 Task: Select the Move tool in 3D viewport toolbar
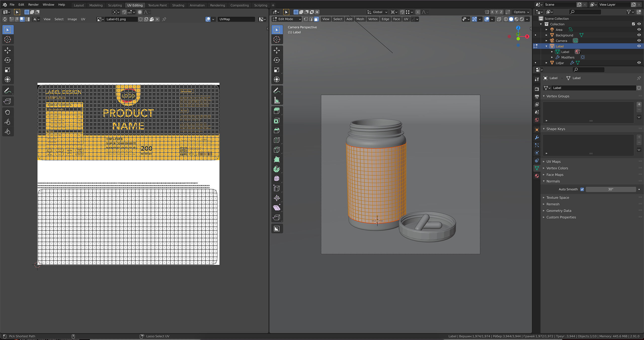pos(277,50)
